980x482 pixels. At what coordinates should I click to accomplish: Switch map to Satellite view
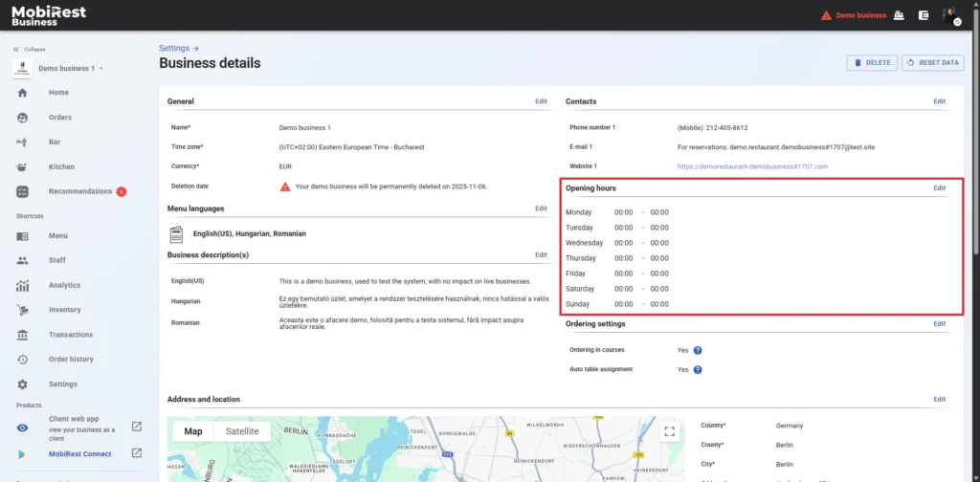[242, 431]
